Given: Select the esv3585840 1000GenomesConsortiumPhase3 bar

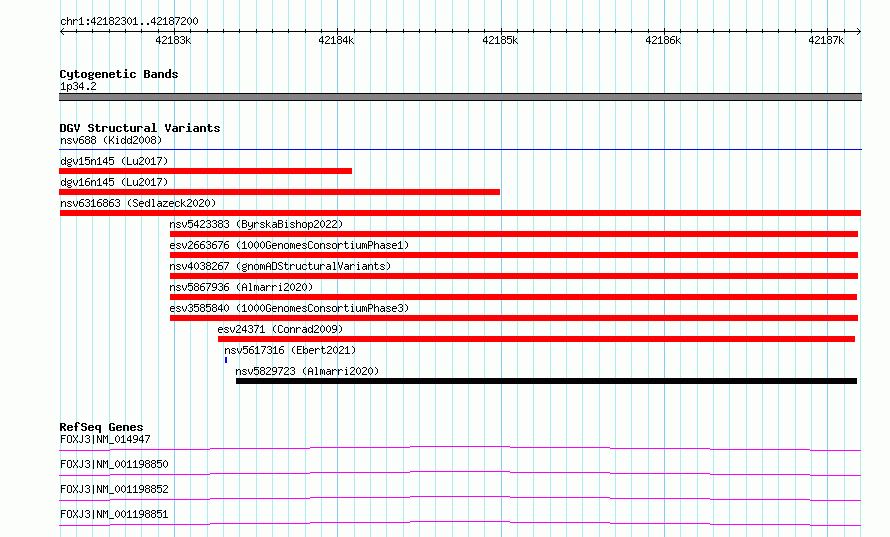Looking at the screenshot, I should pos(514,318).
